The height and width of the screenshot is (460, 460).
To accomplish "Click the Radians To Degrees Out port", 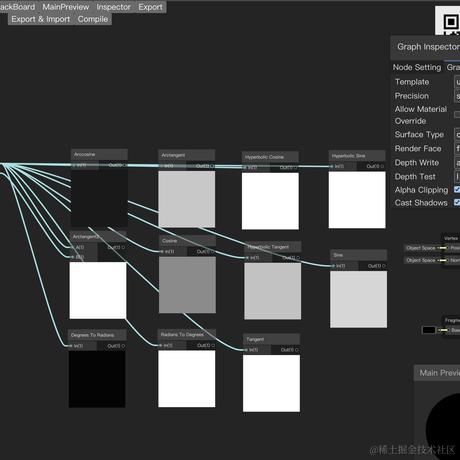I will tap(213, 345).
